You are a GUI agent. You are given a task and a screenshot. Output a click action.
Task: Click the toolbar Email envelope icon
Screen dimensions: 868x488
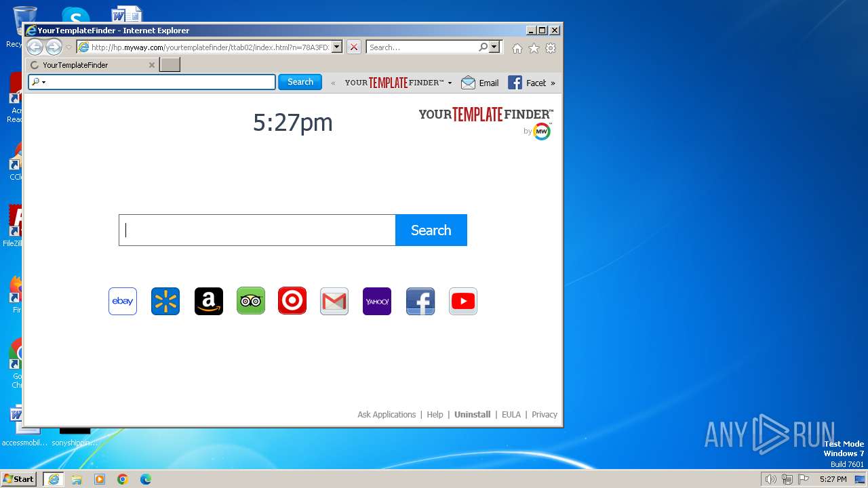click(x=468, y=83)
